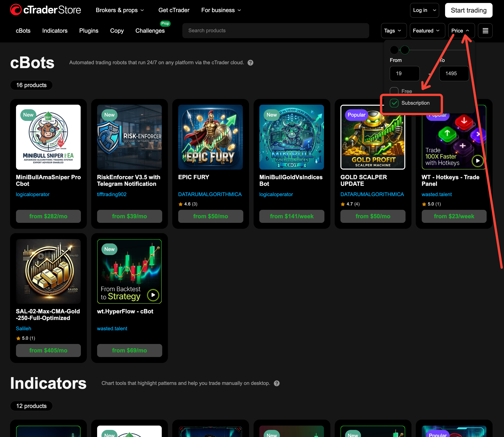The image size is (504, 437).
Task: Click the from $282/mo price button
Action: pyautogui.click(x=48, y=216)
